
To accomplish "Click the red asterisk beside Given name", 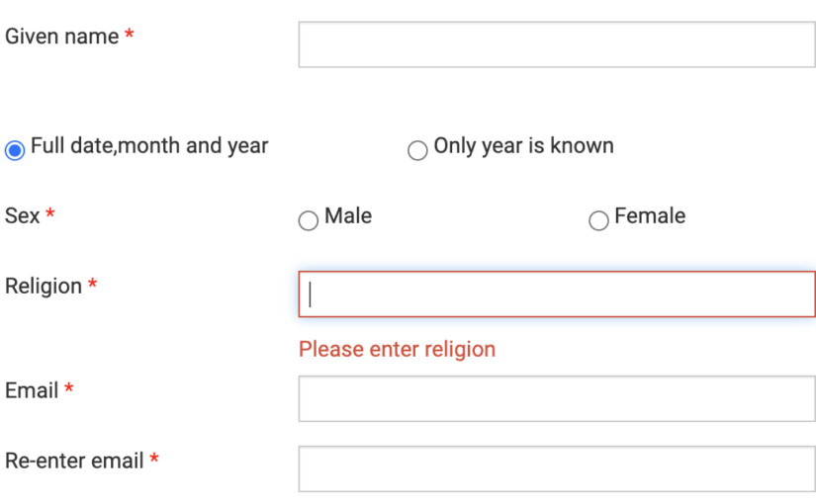I will click(130, 36).
